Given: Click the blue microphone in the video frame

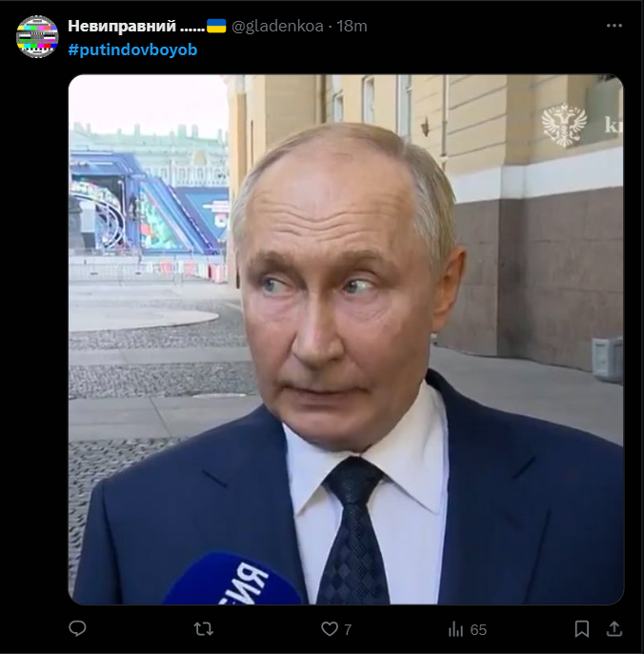Looking at the screenshot, I should point(232,579).
